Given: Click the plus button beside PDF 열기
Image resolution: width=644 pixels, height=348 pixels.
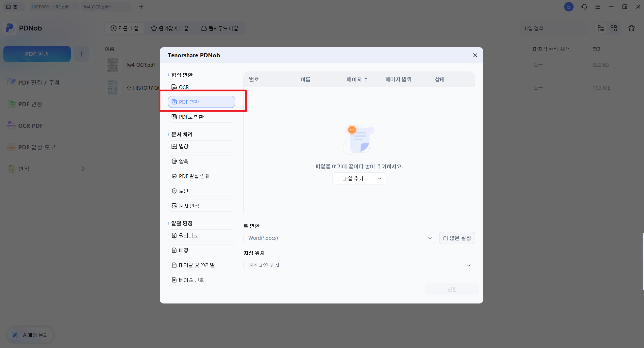Looking at the screenshot, I should click(82, 54).
